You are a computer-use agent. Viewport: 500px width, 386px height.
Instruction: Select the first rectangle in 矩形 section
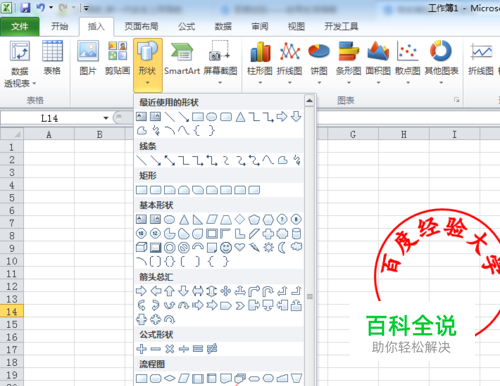pos(142,190)
